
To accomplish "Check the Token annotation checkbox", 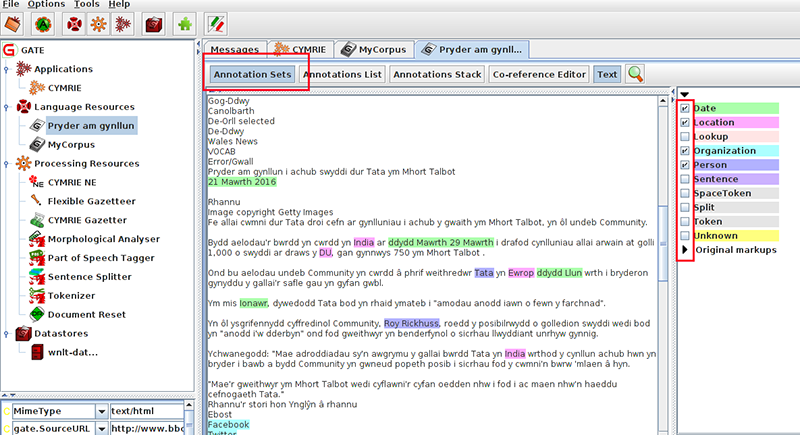I will 685,221.
